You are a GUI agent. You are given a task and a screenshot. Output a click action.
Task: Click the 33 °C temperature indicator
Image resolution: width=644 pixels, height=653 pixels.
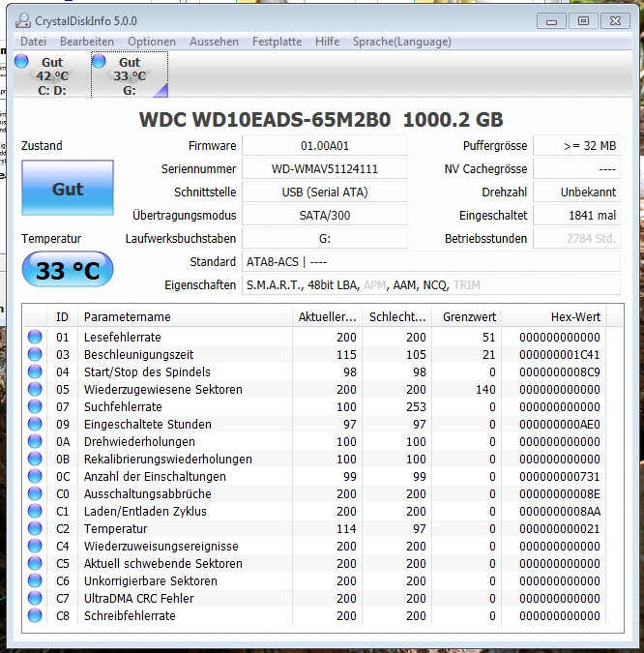pyautogui.click(x=68, y=270)
